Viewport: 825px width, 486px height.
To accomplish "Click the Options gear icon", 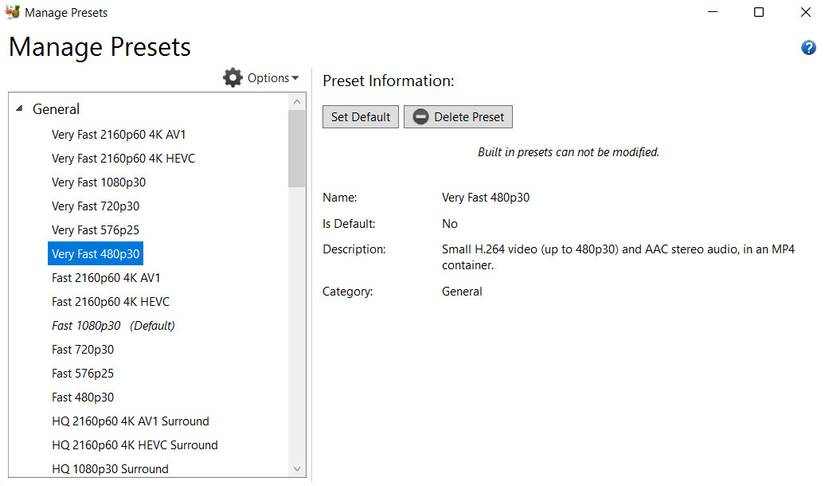I will [233, 78].
